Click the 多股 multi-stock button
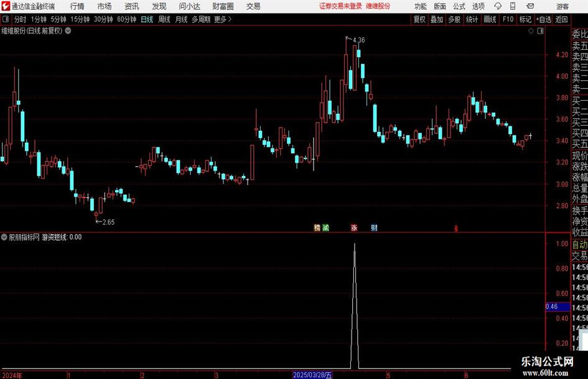 (x=454, y=19)
